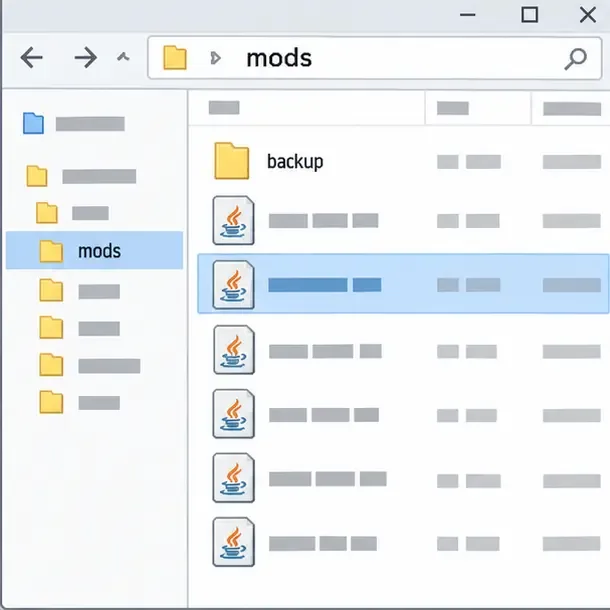Click the folder icon in address bar
Viewport: 610px width, 610px height.
[175, 58]
